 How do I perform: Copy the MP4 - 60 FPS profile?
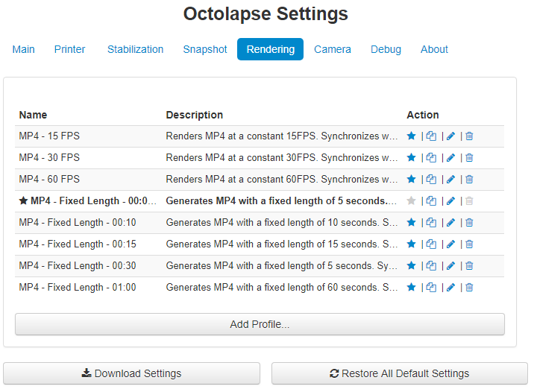point(431,179)
